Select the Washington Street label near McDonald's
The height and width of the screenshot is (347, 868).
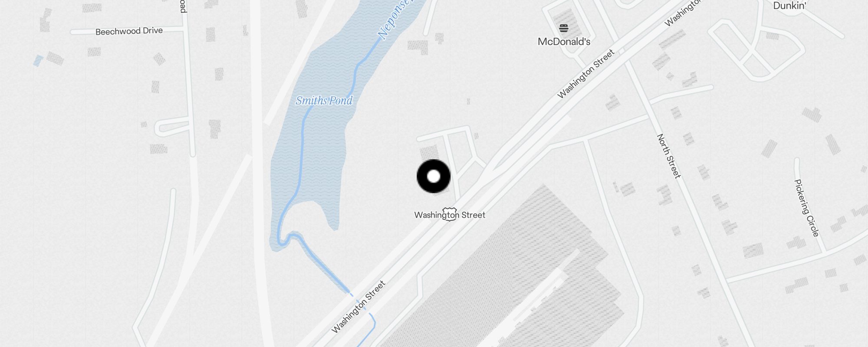tap(586, 74)
